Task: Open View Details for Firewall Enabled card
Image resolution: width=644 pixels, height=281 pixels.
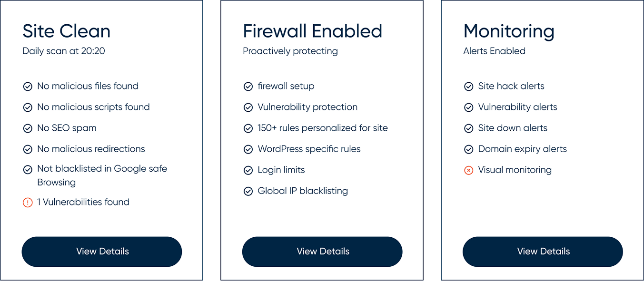Action: tap(322, 252)
